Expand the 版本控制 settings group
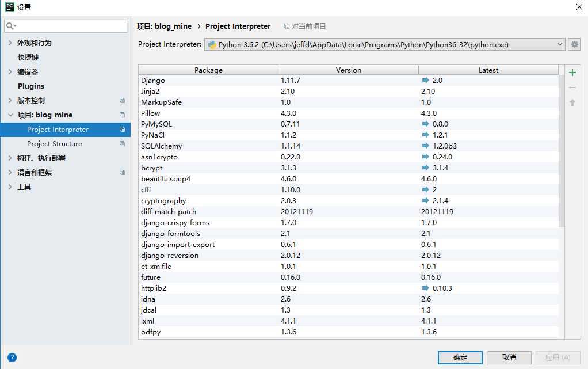Viewport: 588px width, 369px height. click(x=10, y=100)
